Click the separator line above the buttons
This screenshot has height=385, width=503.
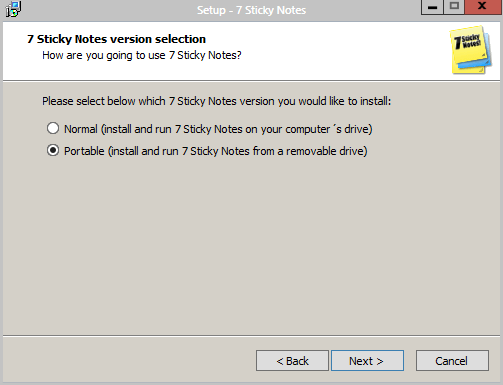(251, 336)
